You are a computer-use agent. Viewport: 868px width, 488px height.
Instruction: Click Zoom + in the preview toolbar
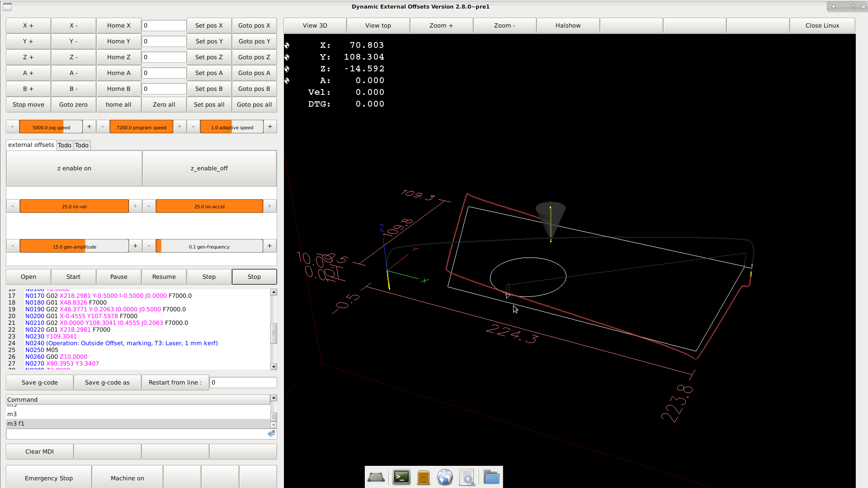[x=441, y=25]
